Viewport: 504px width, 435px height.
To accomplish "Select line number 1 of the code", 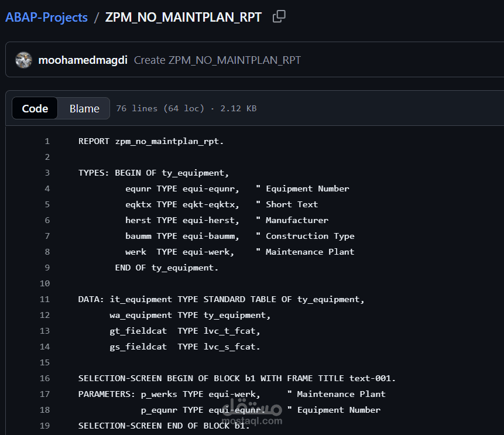I will click(47, 141).
